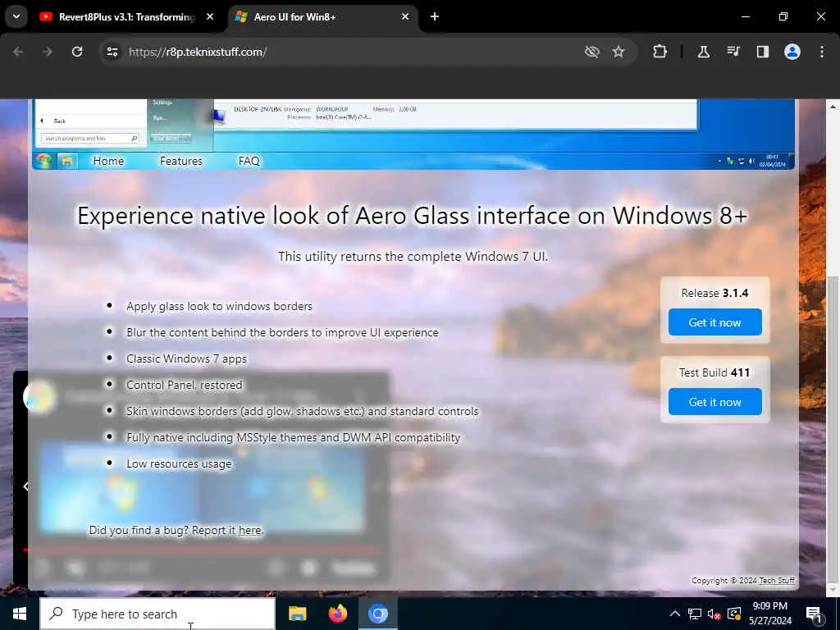Open the taskbar clock 9:09 PM
Image resolution: width=840 pixels, height=630 pixels.
769,614
